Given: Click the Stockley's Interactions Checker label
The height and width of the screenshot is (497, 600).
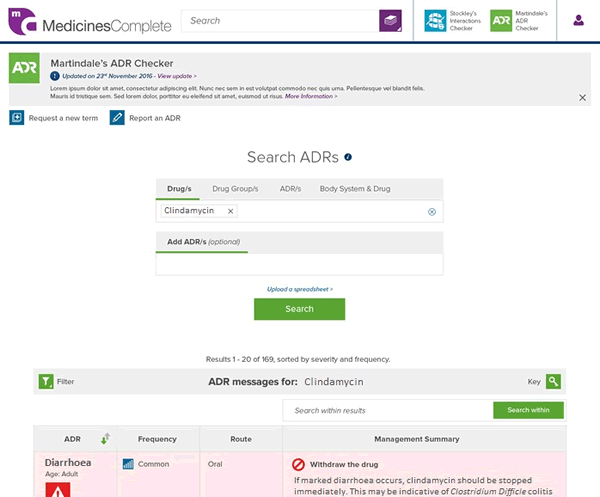Looking at the screenshot, I should (x=465, y=21).
